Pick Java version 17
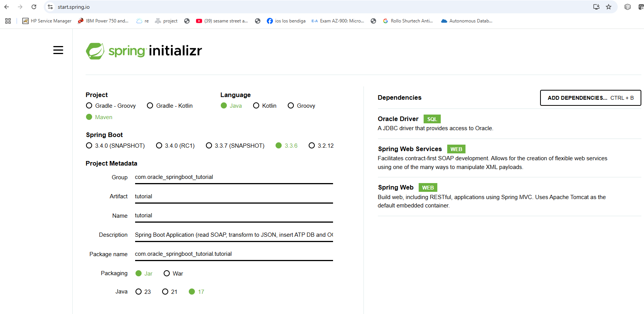The height and width of the screenshot is (314, 644). [x=196, y=292]
